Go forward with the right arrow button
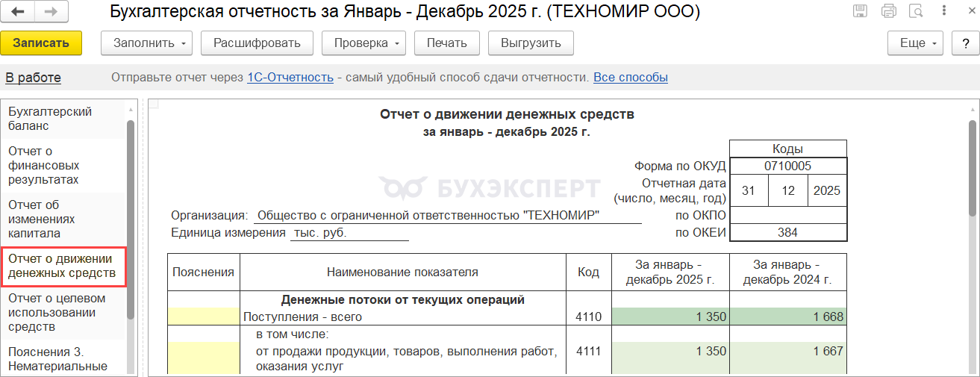The height and width of the screenshot is (377, 980). 52,11
